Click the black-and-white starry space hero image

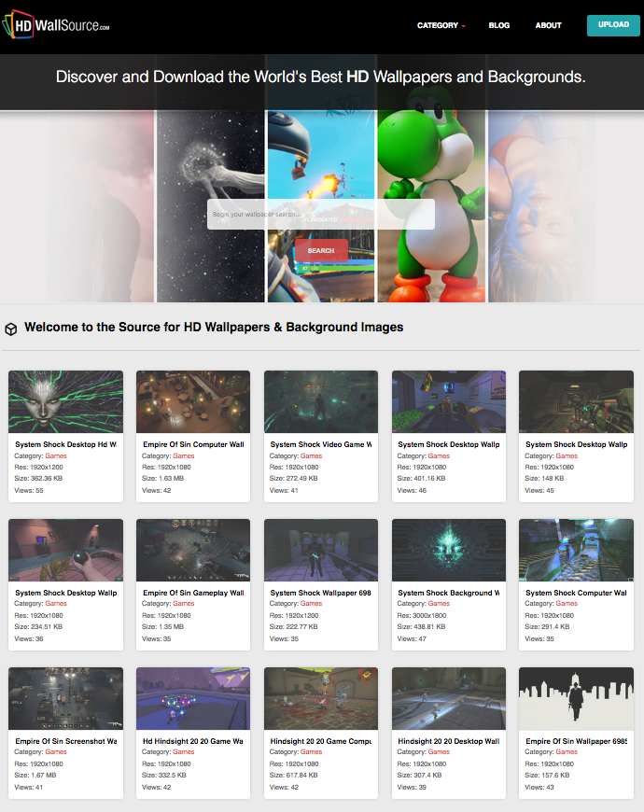(211, 207)
